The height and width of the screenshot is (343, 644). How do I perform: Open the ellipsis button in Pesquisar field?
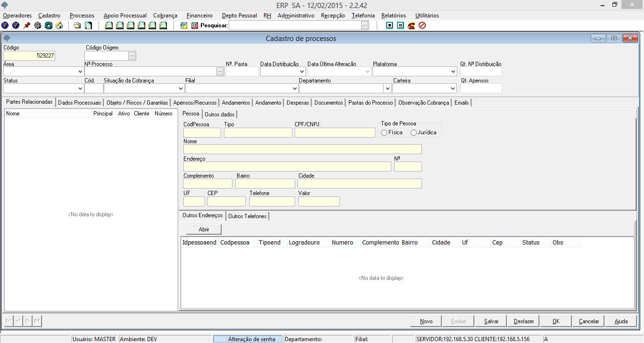pos(365,25)
